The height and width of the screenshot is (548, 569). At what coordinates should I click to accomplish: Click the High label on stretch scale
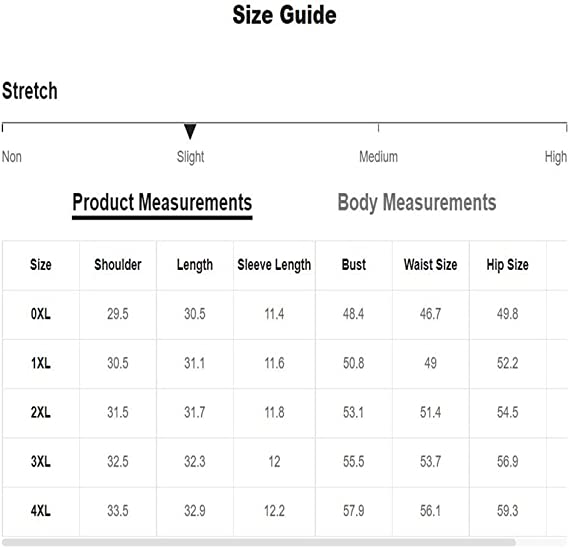[x=556, y=158]
